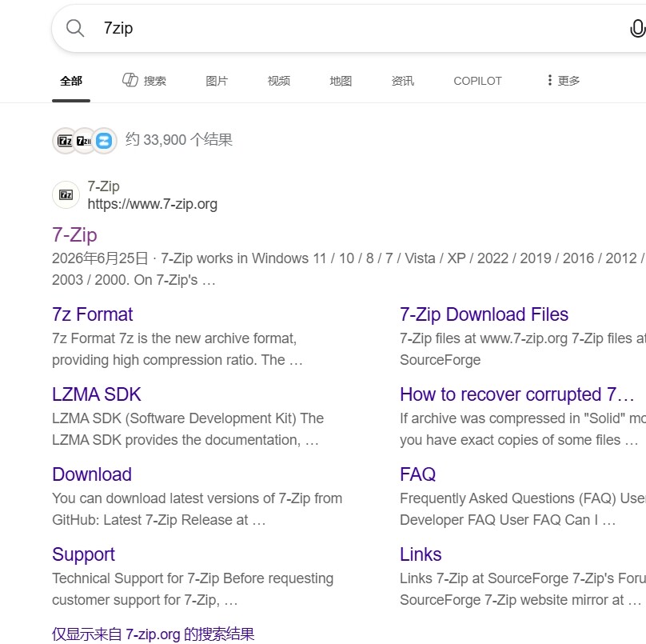
Task: Switch to the COPILOT tab
Action: pyautogui.click(x=477, y=81)
